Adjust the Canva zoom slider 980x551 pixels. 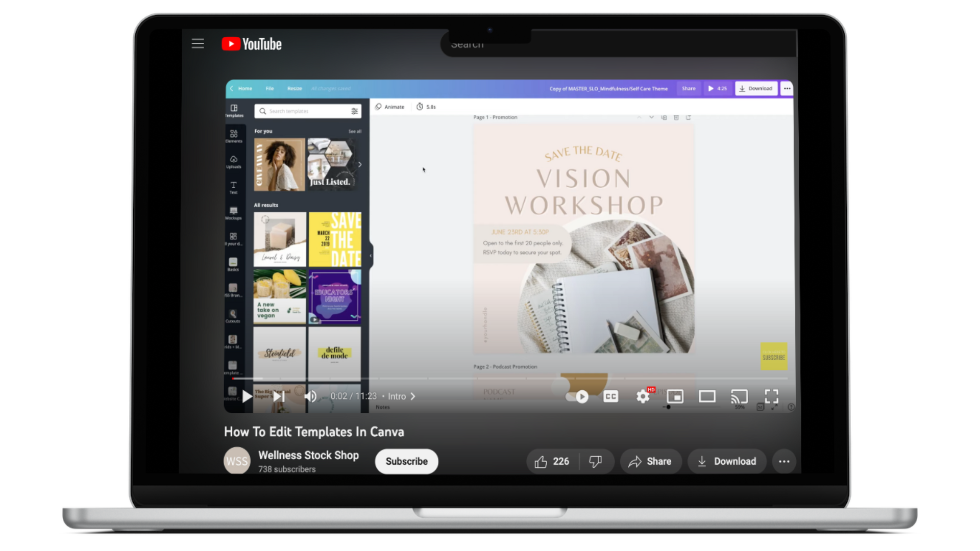[x=668, y=407]
